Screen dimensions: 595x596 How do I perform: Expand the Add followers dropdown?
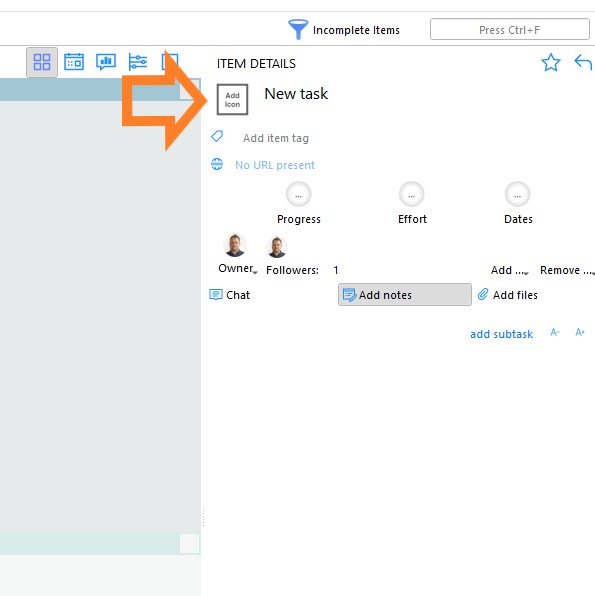[509, 270]
